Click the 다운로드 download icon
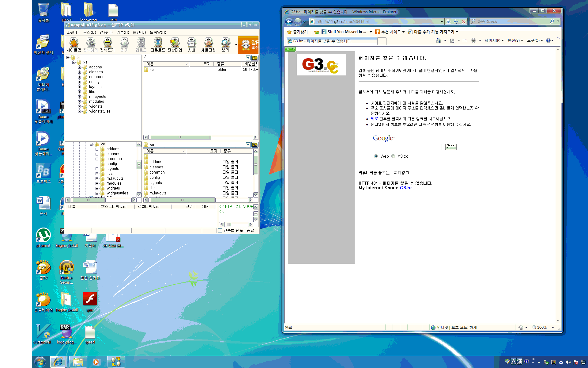This screenshot has height=368, width=588. coord(158,45)
